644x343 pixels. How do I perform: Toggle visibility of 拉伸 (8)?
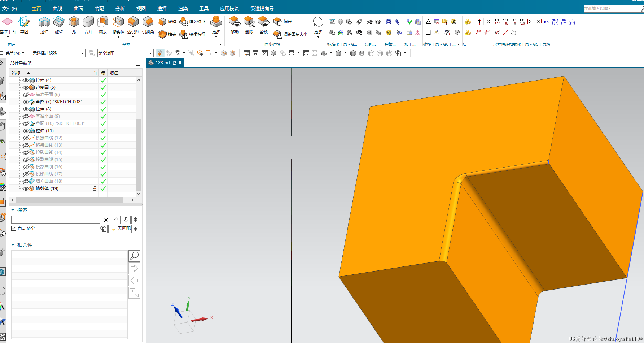click(x=26, y=109)
